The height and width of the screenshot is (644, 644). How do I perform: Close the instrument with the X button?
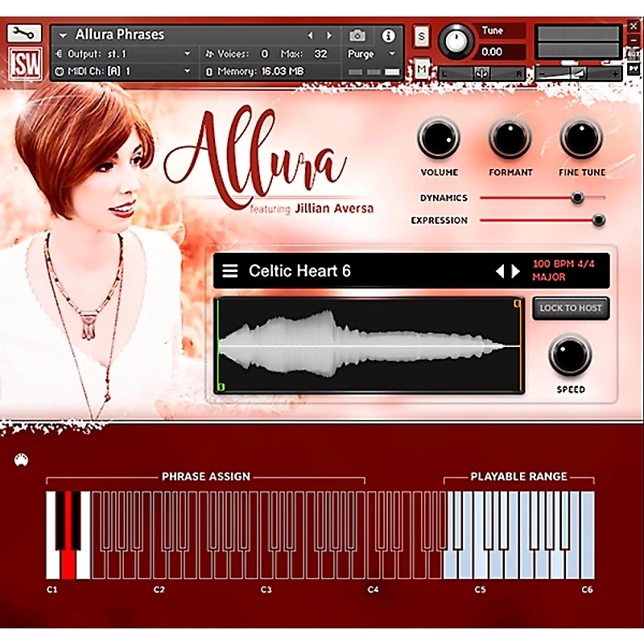pyautogui.click(x=633, y=27)
